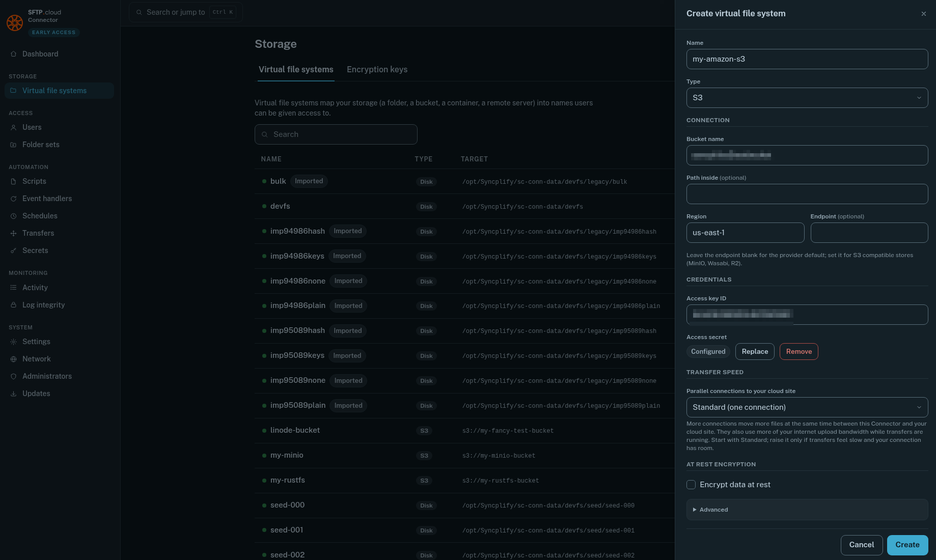The width and height of the screenshot is (936, 560).
Task: Click the Log integrity lock icon
Action: pyautogui.click(x=13, y=305)
